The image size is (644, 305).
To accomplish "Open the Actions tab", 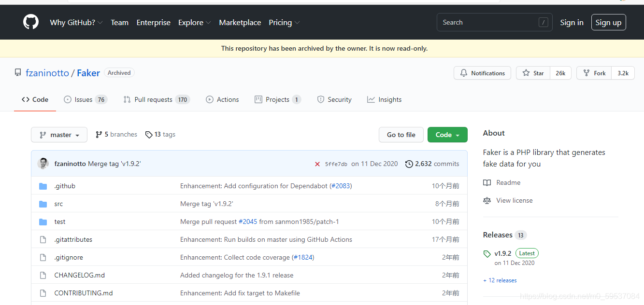I will click(222, 99).
